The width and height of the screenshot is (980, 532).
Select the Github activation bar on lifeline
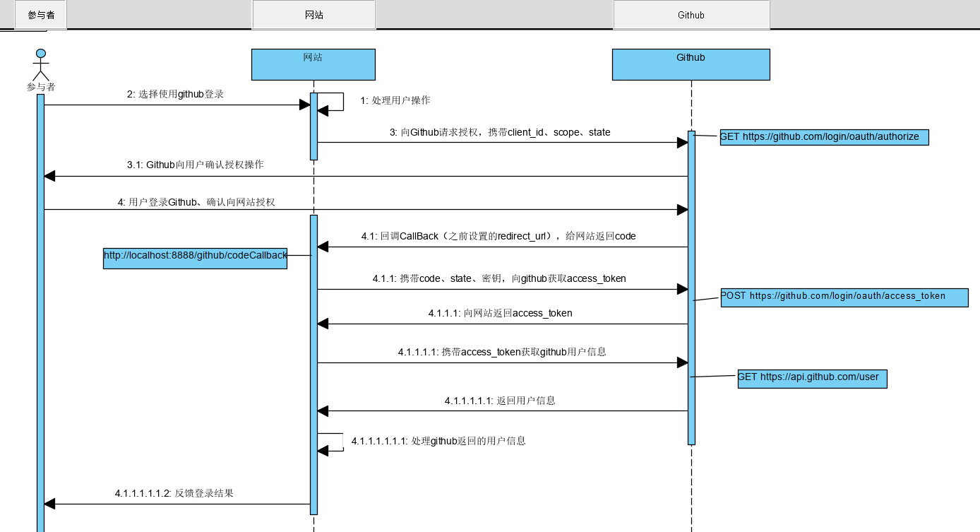(x=691, y=288)
